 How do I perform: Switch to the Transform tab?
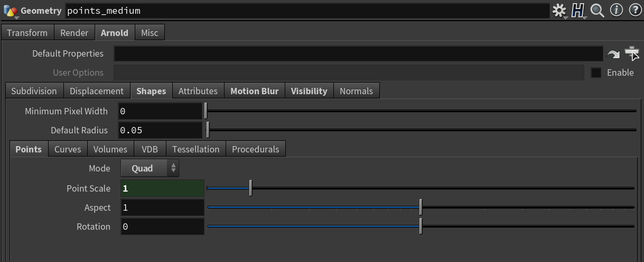tap(27, 33)
